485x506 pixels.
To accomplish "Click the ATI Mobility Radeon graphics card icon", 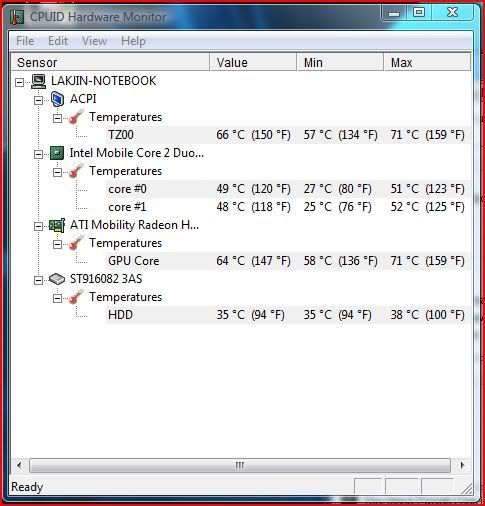I will 57,225.
